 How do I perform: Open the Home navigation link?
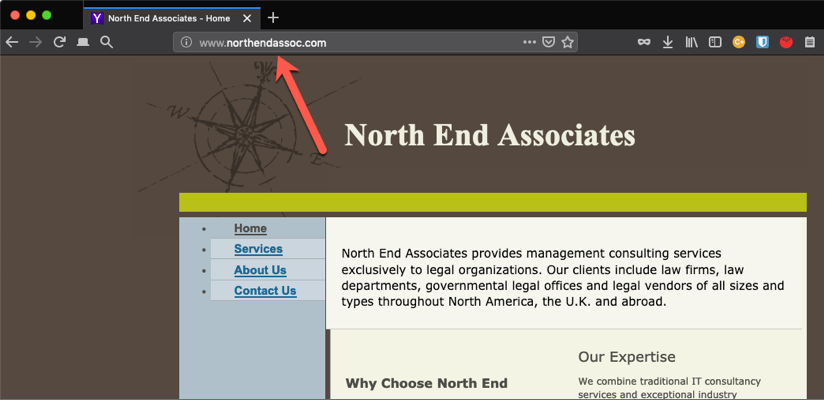point(250,229)
